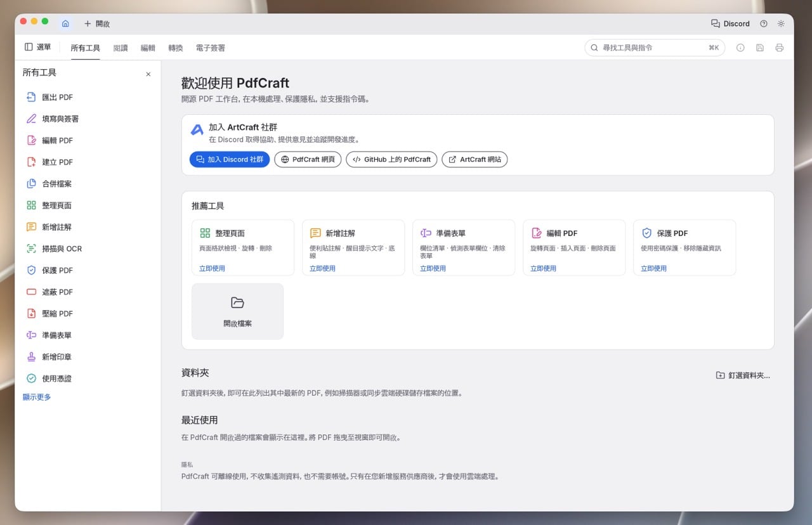The height and width of the screenshot is (525, 812).
Task: Visit GitHub 上的 PdfCraft
Action: (392, 159)
